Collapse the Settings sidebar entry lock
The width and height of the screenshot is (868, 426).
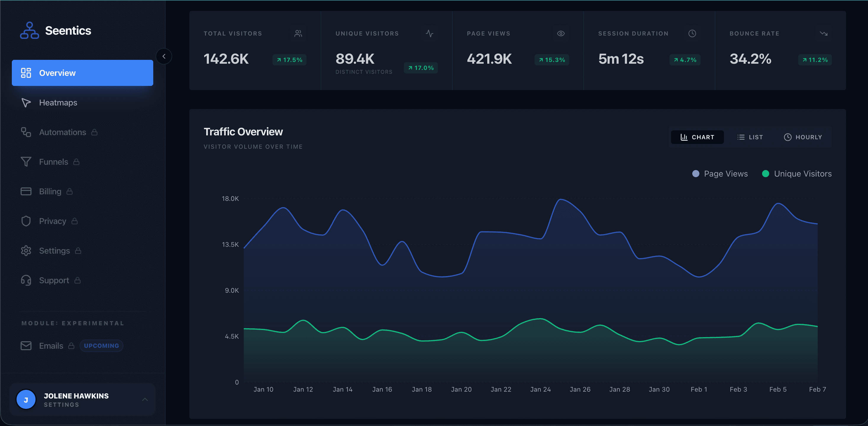pos(78,251)
